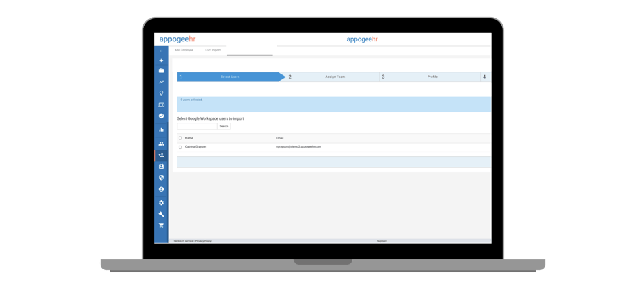644x302 pixels.
Task: Go to step 2 Assign Team
Action: click(x=333, y=77)
